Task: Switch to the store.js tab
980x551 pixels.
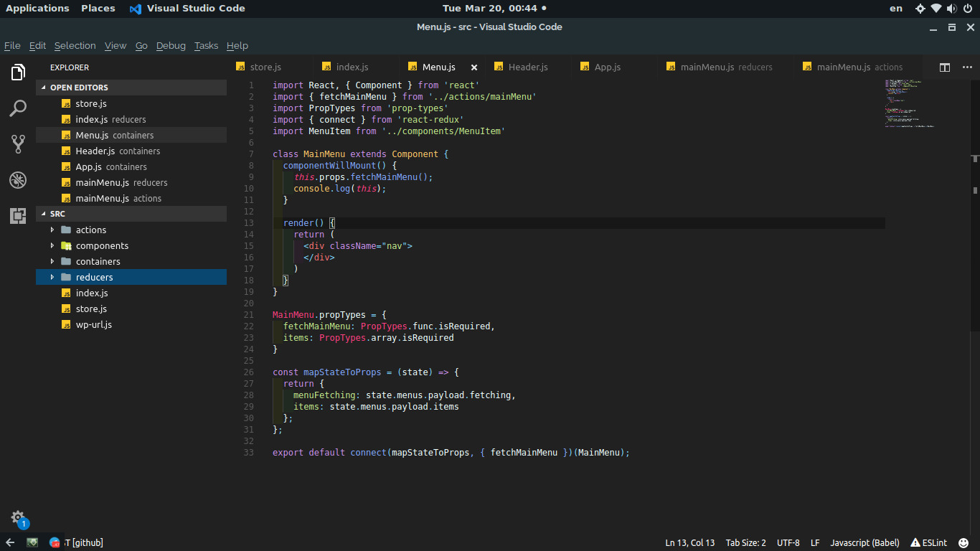Action: [x=265, y=67]
